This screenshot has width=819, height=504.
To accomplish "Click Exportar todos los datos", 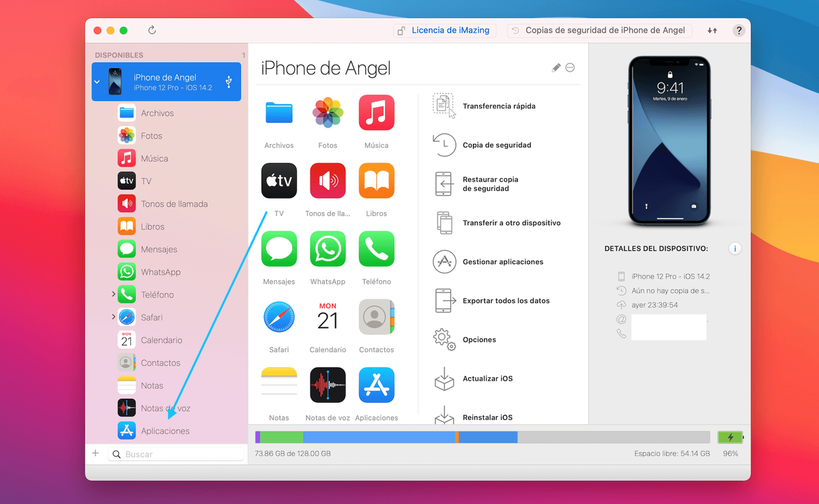I will coord(444,301).
